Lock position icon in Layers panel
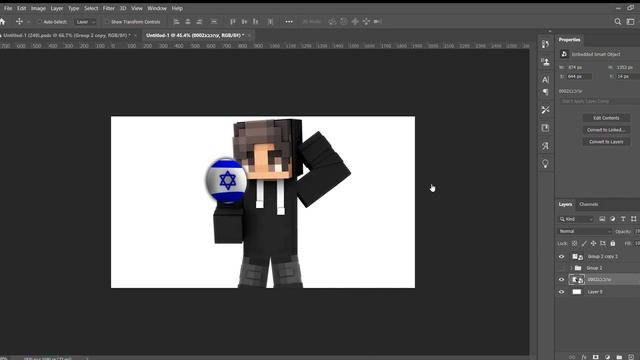 593,243
